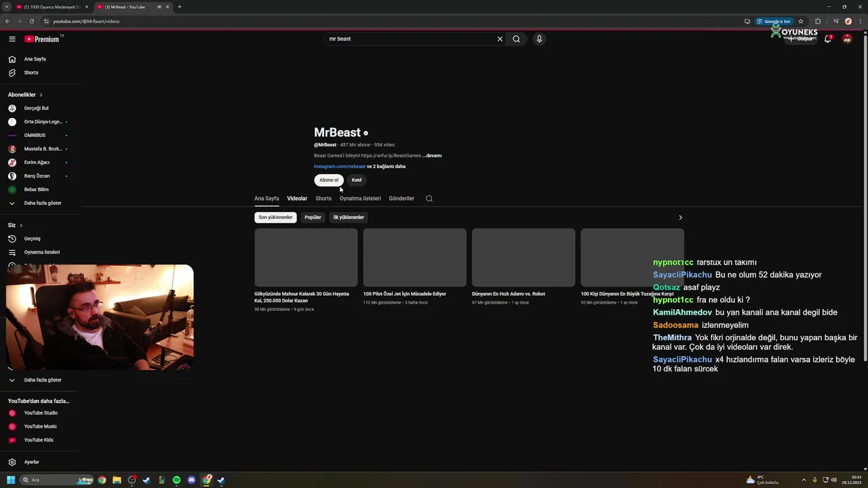
Task: Open File Explorer from taskbar
Action: pos(117,480)
